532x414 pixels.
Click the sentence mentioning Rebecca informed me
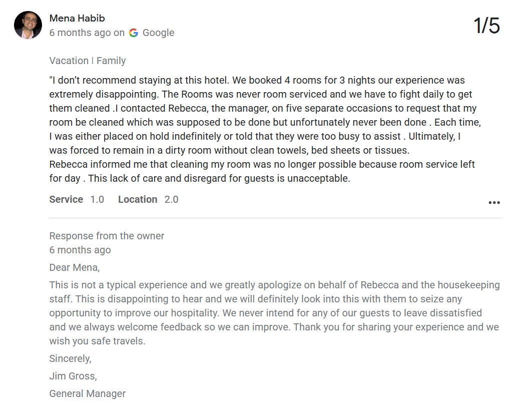pyautogui.click(x=262, y=171)
